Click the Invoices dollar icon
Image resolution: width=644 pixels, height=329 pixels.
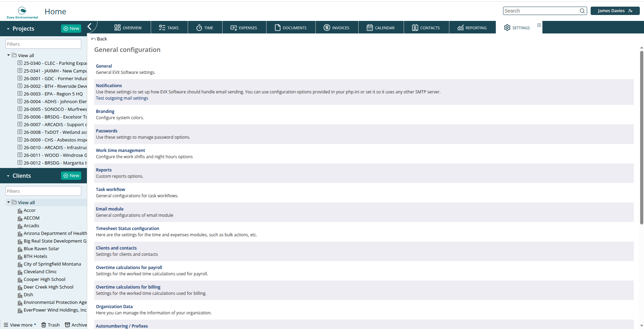tap(327, 28)
